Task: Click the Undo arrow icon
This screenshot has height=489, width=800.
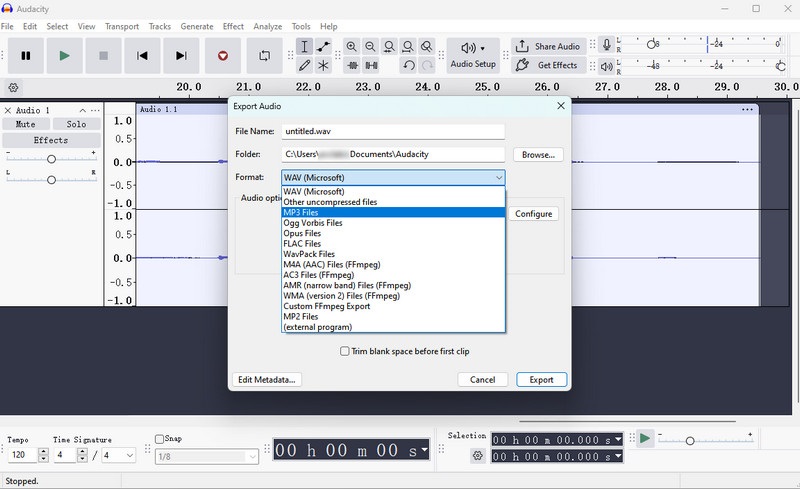Action: 408,65
